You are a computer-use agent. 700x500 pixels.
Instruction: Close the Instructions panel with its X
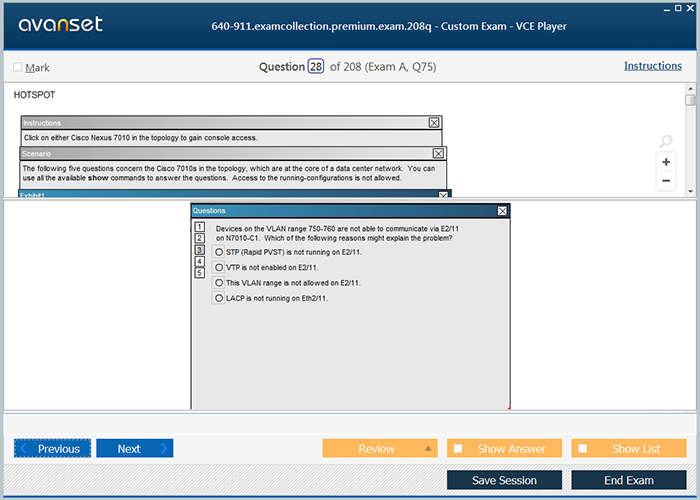(x=433, y=122)
